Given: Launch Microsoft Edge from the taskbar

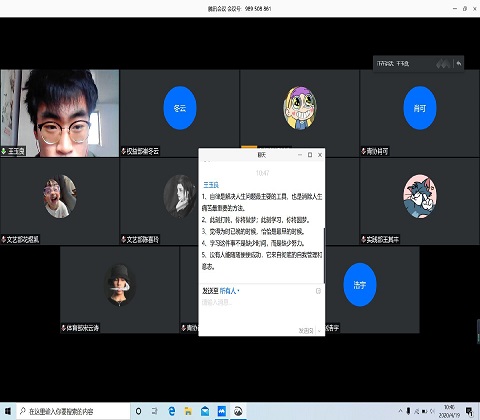Looking at the screenshot, I should tap(172, 411).
